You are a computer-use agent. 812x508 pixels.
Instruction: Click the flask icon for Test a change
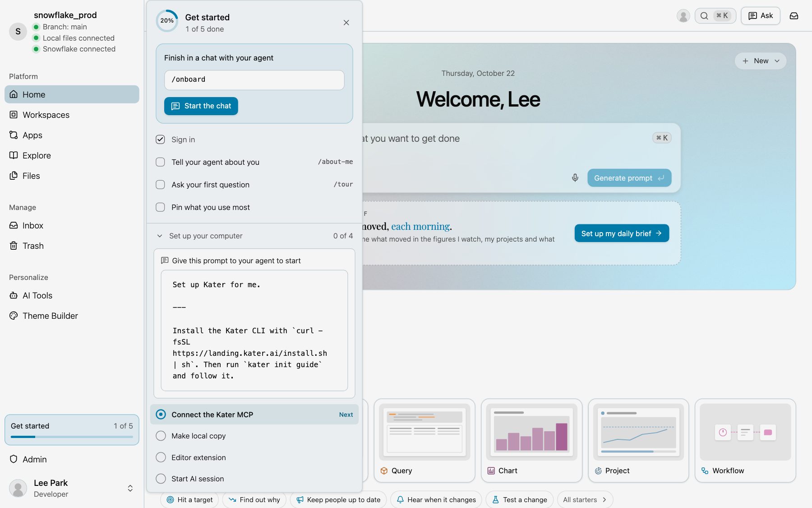click(x=496, y=500)
